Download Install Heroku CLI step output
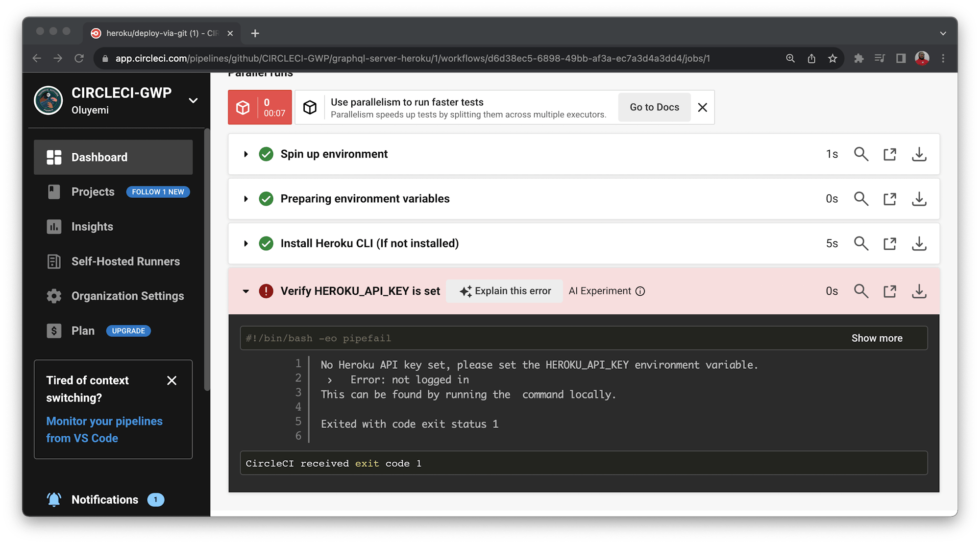Screen dimensions: 980x544 pyautogui.click(x=919, y=243)
